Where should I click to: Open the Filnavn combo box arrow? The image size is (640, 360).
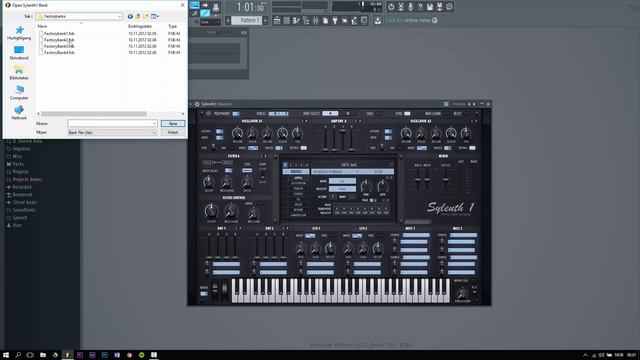[154, 123]
